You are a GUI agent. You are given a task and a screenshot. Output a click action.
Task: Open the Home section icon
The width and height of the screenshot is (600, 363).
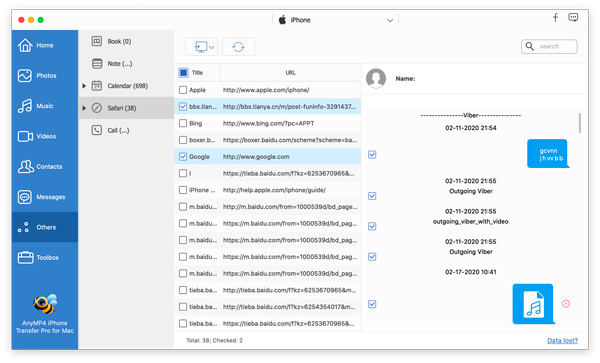pyautogui.click(x=25, y=45)
